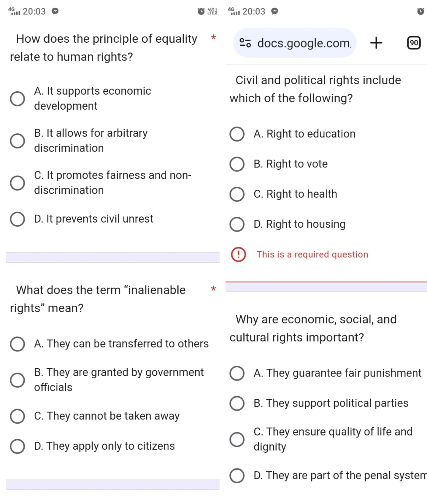Select D Right to housing
Viewport: 427px width, 504px height.
coord(236,224)
